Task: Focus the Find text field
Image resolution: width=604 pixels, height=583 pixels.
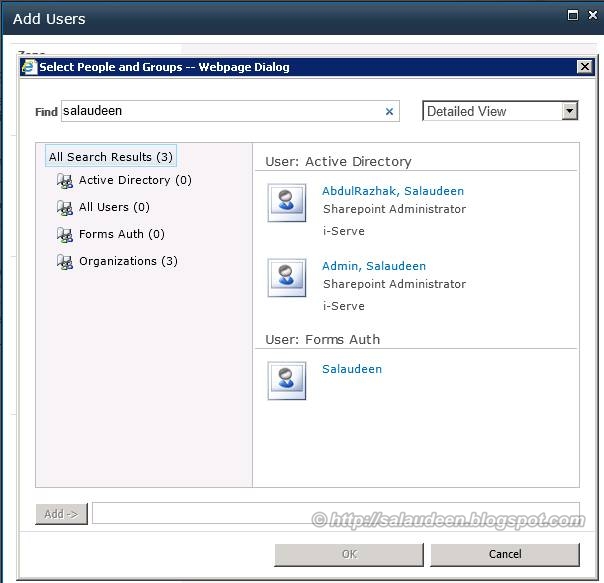Action: click(x=230, y=111)
